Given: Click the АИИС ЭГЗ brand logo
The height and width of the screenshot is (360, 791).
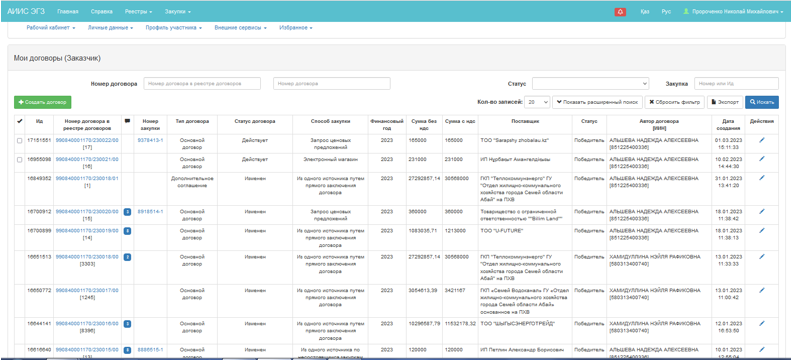Looking at the screenshot, I should (26, 11).
